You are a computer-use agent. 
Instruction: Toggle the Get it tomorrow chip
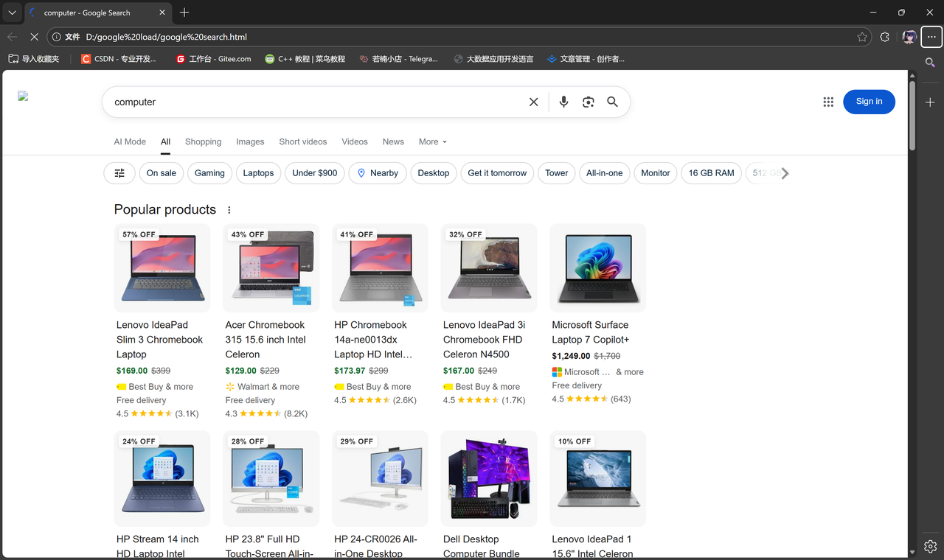pos(497,173)
